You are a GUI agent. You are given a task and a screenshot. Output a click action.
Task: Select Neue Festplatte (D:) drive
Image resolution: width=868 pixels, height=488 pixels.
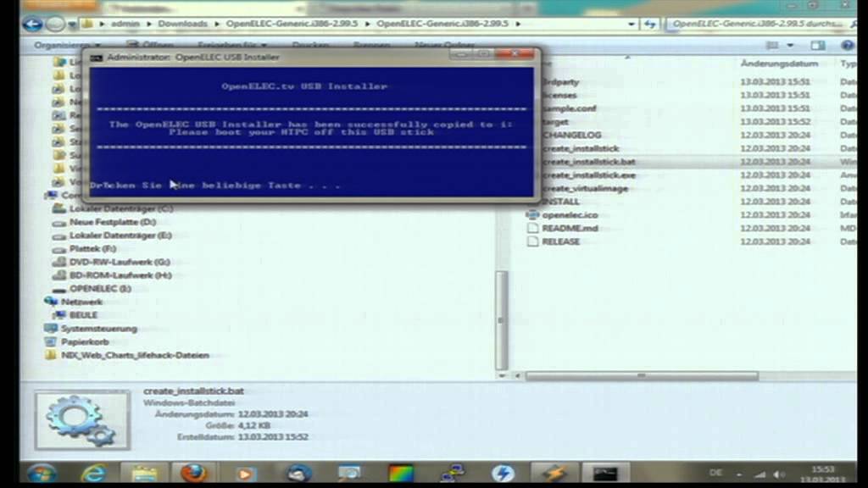pyautogui.click(x=113, y=222)
